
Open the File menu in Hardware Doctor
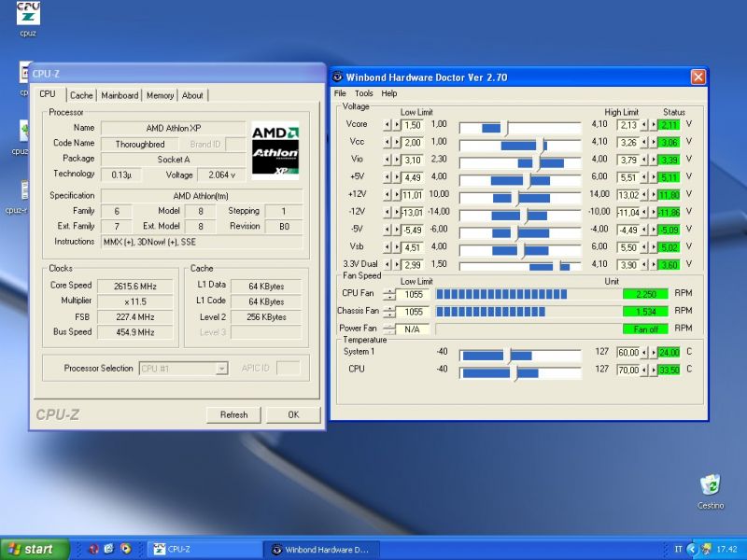pyautogui.click(x=340, y=93)
